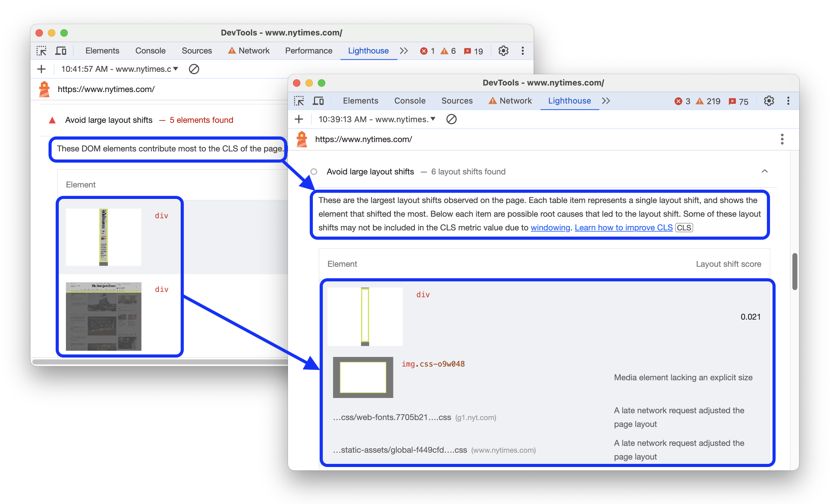Viewport: 835px width, 504px height.
Task: Click the inspect element cursor icon front
Action: click(299, 100)
